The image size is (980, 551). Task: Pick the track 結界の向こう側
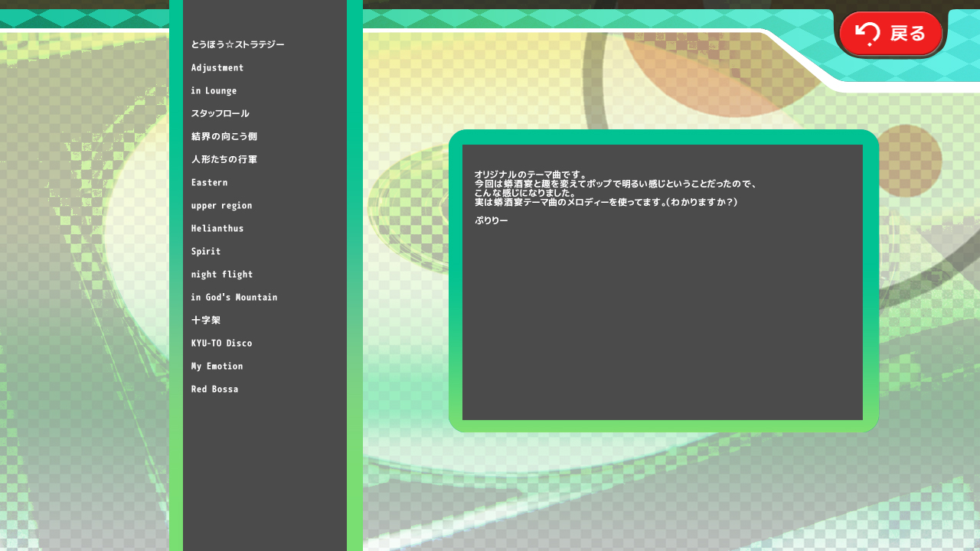[x=224, y=137]
